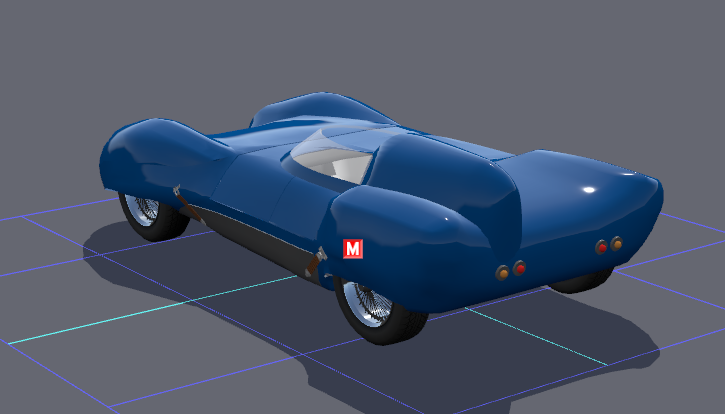Pick the amber tail light beside the M marker
Image resolution: width=725 pixels, height=414 pixels.
[503, 273]
